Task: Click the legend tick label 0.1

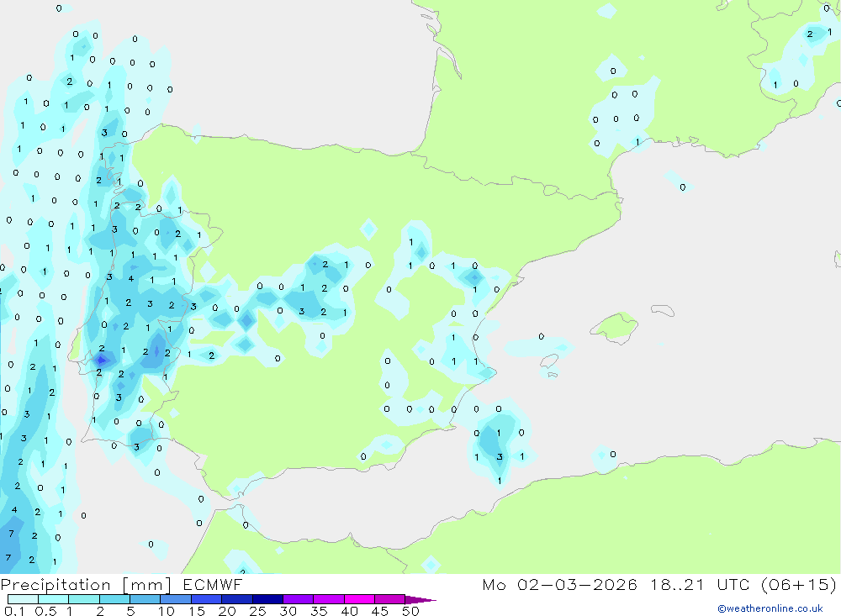Action: (12, 611)
